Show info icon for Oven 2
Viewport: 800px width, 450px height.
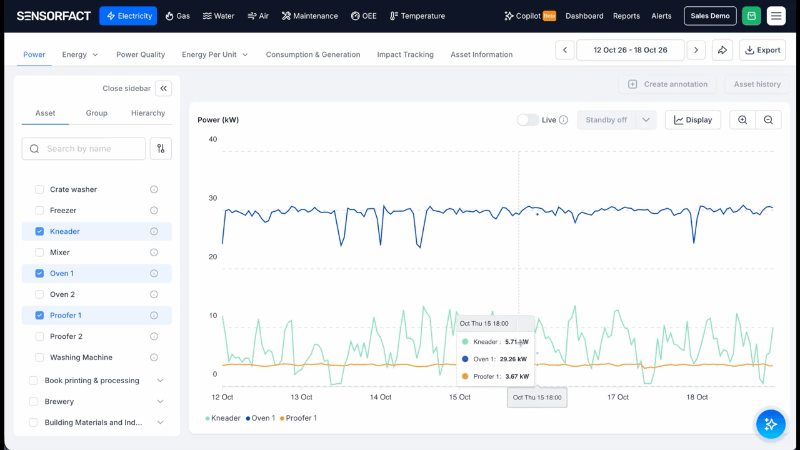[x=154, y=294]
